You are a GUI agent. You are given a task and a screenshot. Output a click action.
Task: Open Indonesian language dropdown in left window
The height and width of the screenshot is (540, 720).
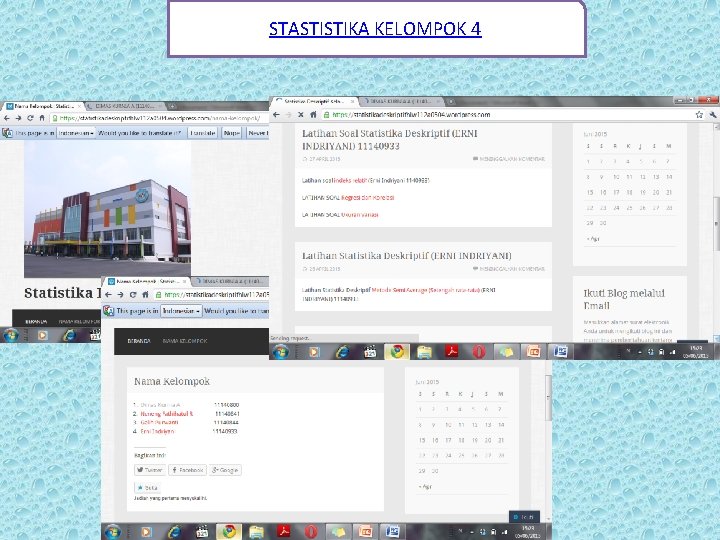[x=76, y=133]
